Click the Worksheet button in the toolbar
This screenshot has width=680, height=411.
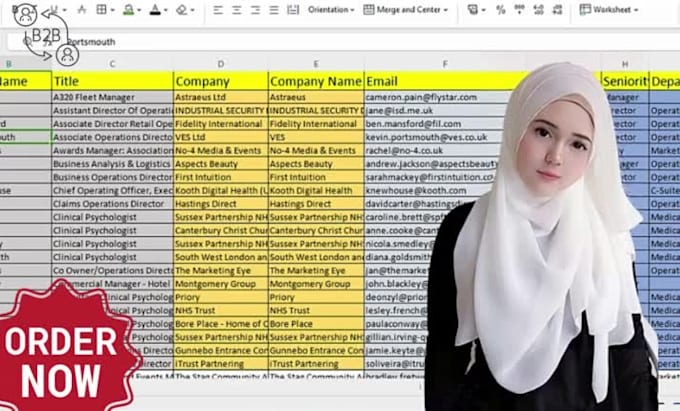click(x=606, y=10)
